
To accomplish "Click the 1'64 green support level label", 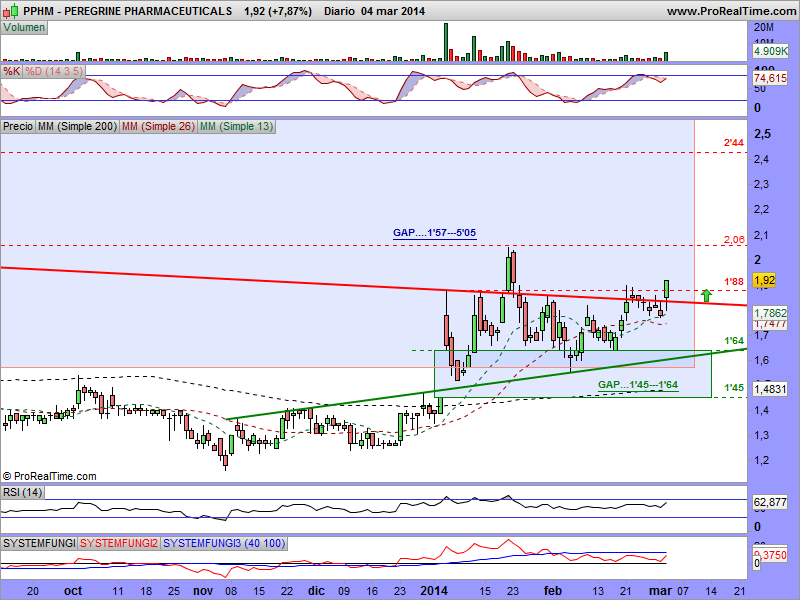I will click(733, 341).
